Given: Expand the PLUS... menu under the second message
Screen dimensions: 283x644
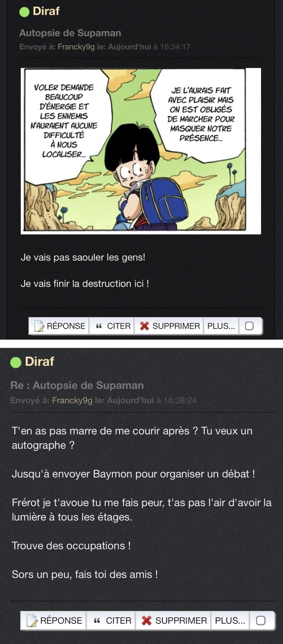Looking at the screenshot, I should pos(230,620).
